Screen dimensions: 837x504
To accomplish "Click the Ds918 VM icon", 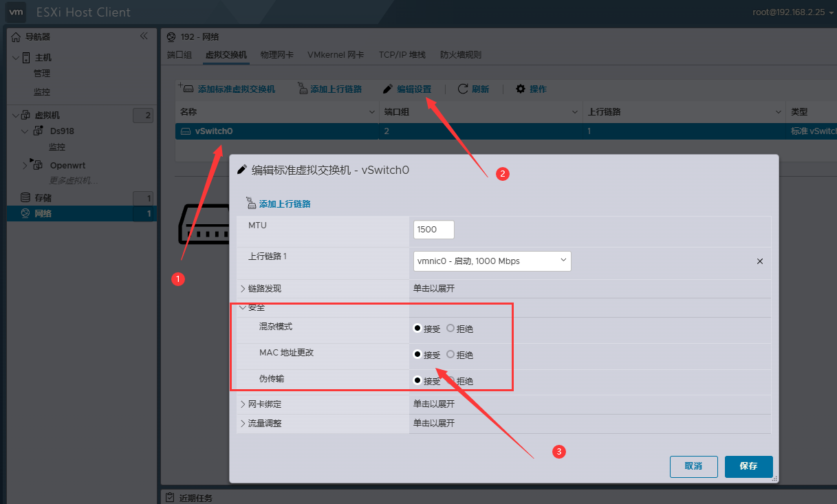I will [39, 131].
